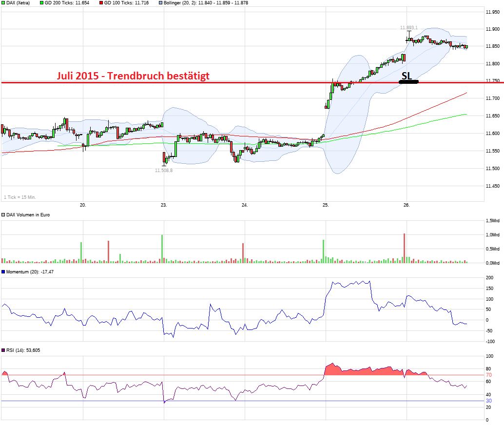Click the tall green volume bar at 23.
This screenshot has width=504, height=425.
pos(162,249)
